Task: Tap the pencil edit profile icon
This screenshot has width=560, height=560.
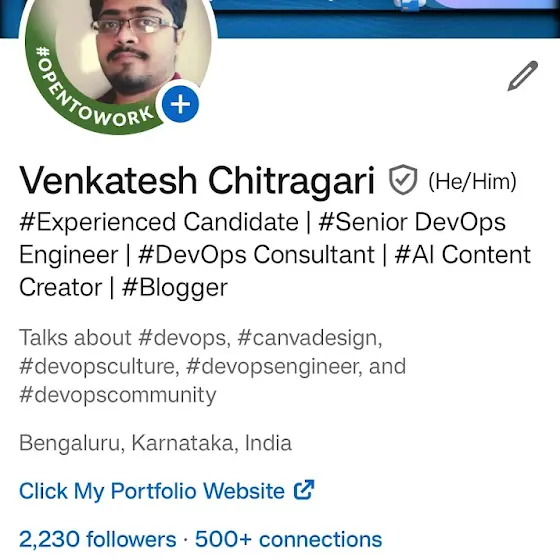Action: point(522,76)
